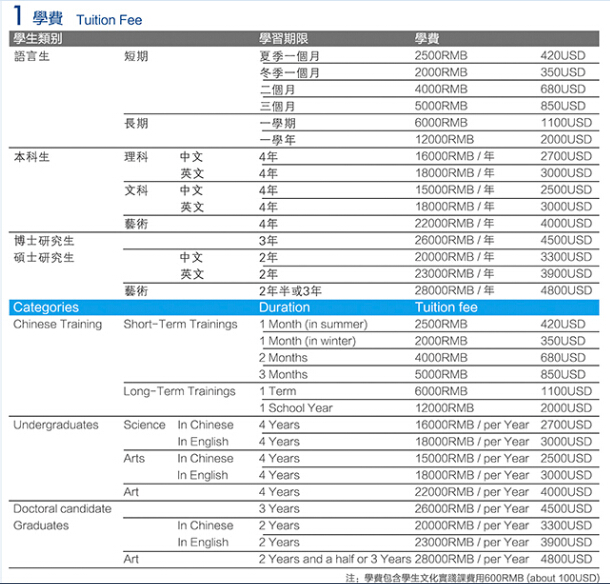Screen dimensions: 610x584
Task: Click the "3 Months" duration cell
Action: [x=283, y=375]
